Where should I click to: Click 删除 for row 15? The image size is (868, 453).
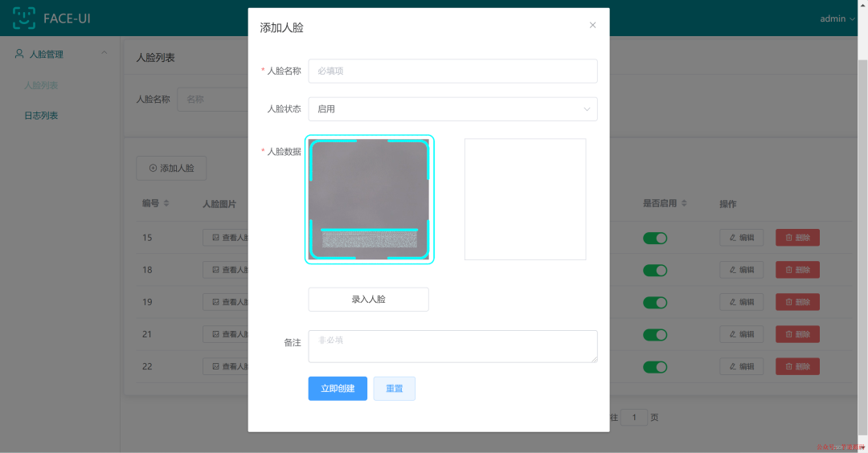[798, 238]
